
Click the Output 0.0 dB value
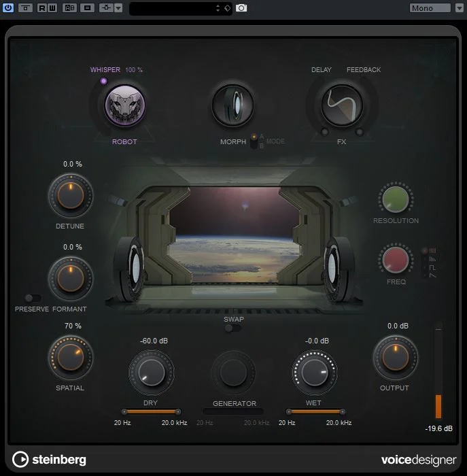click(x=398, y=326)
